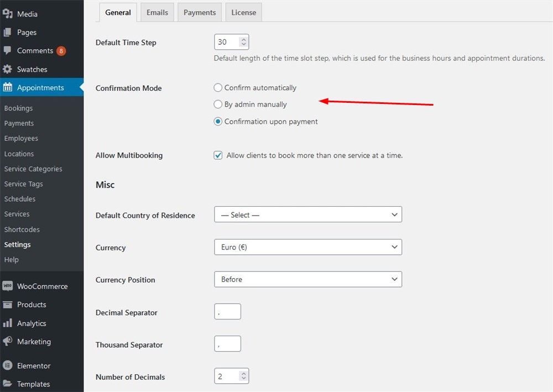The width and height of the screenshot is (553, 392).
Task: Click the Comments speech bubble icon
Action: pos(8,50)
